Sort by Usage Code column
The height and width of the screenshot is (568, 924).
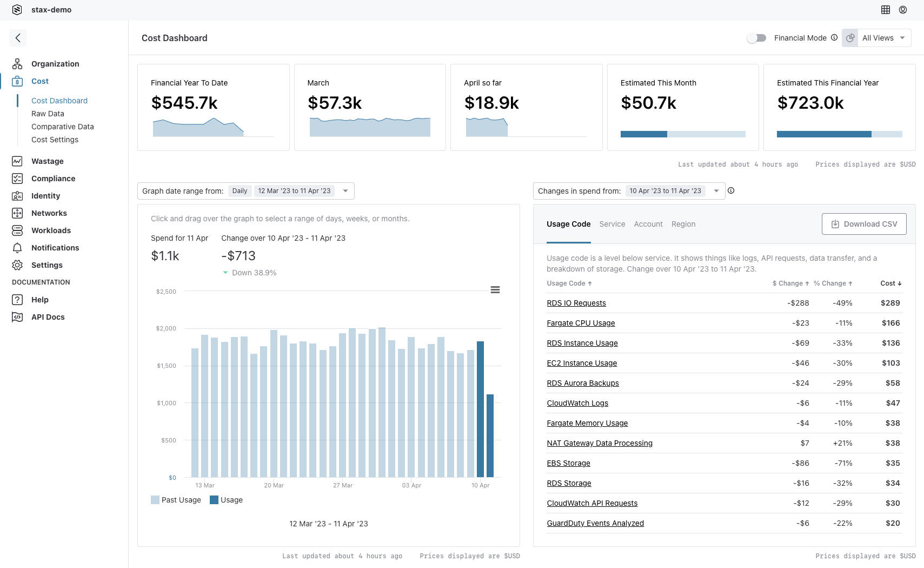[569, 283]
